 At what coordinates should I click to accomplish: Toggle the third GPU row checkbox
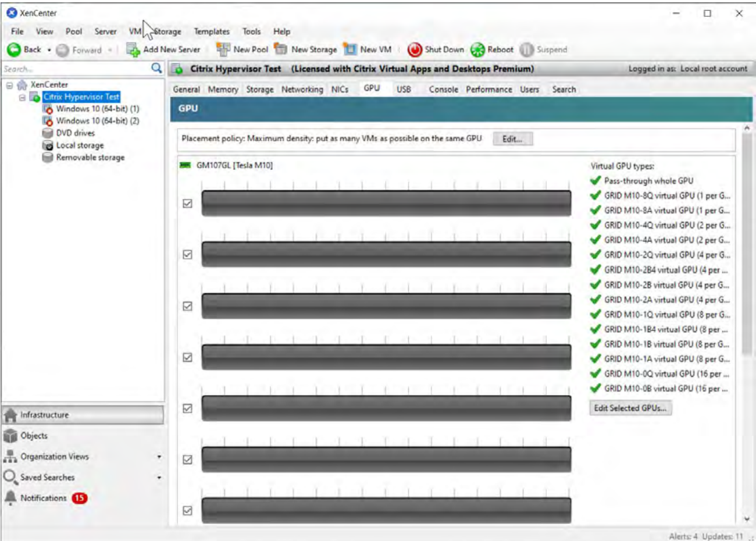point(187,306)
